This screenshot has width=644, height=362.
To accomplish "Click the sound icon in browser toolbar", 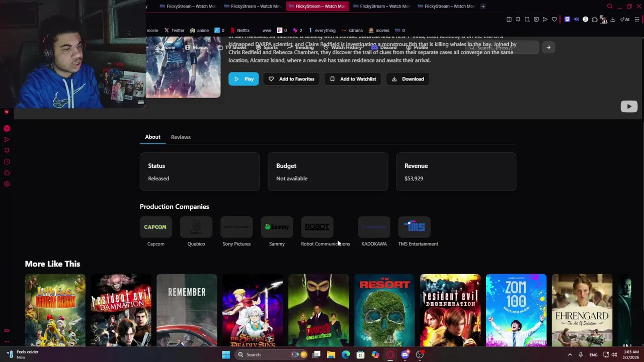I will 576,20.
